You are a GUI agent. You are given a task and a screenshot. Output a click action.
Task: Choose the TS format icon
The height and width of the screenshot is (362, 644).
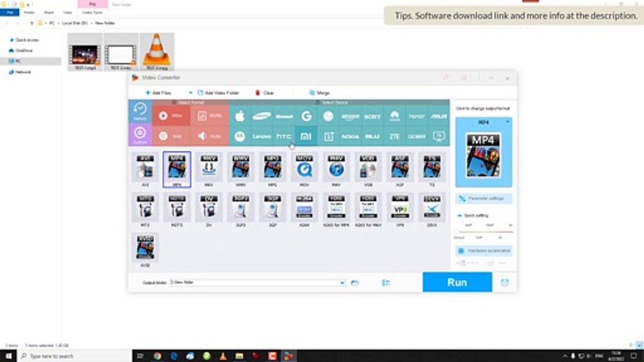pos(432,167)
